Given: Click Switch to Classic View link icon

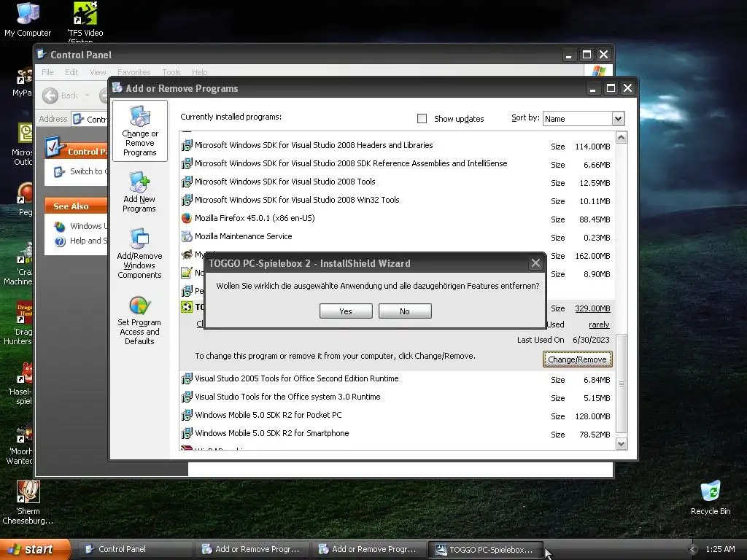Looking at the screenshot, I should click(59, 171).
